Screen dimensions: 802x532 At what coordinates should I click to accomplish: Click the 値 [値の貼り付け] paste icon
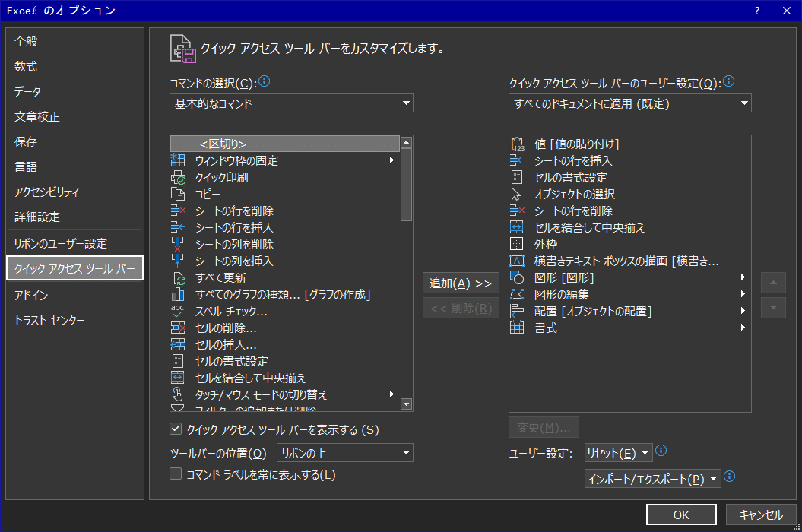tap(517, 144)
